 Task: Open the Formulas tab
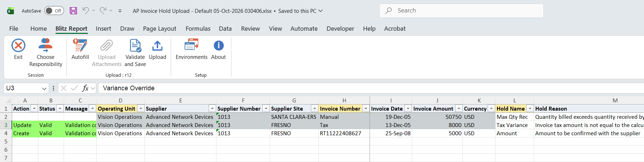click(x=198, y=29)
